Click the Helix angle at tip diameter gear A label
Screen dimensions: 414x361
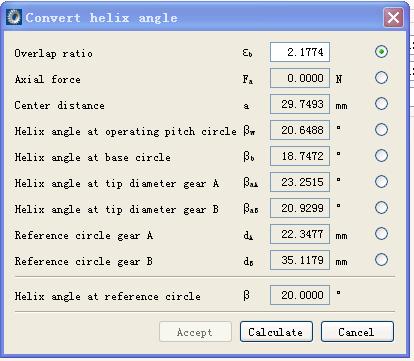click(x=117, y=183)
